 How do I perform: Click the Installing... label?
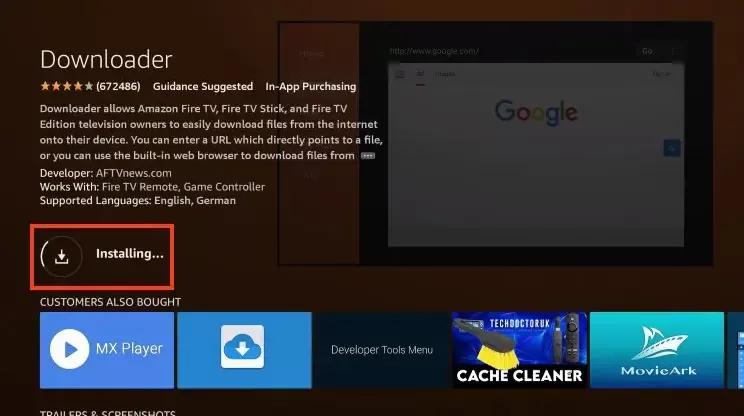(130, 254)
